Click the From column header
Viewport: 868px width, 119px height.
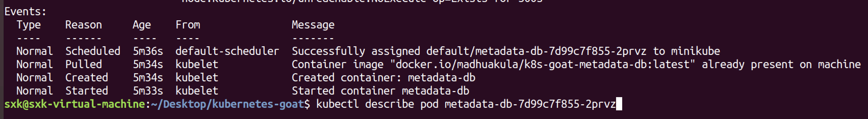pyautogui.click(x=188, y=25)
